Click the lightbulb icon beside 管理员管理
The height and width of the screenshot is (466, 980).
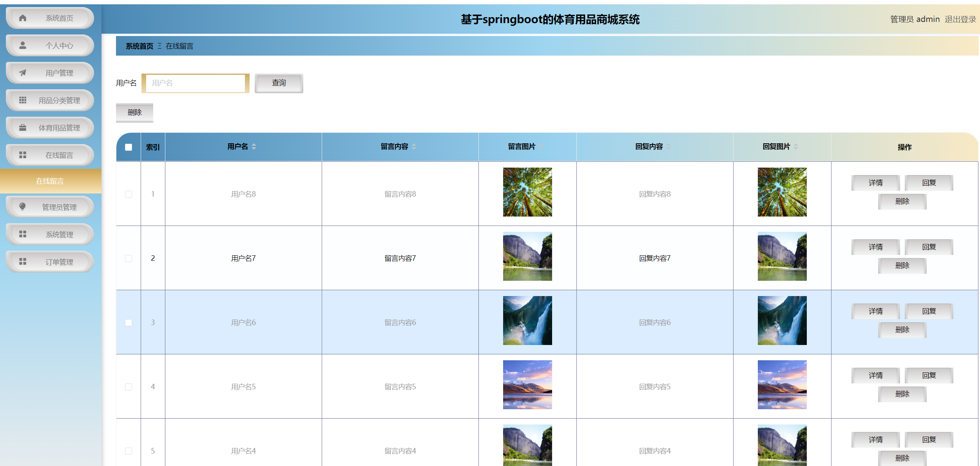click(23, 207)
